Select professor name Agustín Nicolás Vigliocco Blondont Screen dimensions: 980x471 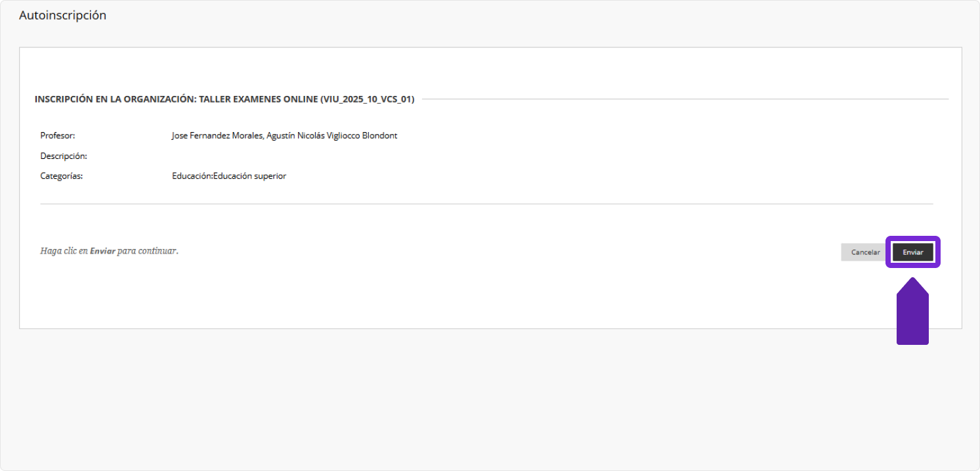[x=332, y=136]
